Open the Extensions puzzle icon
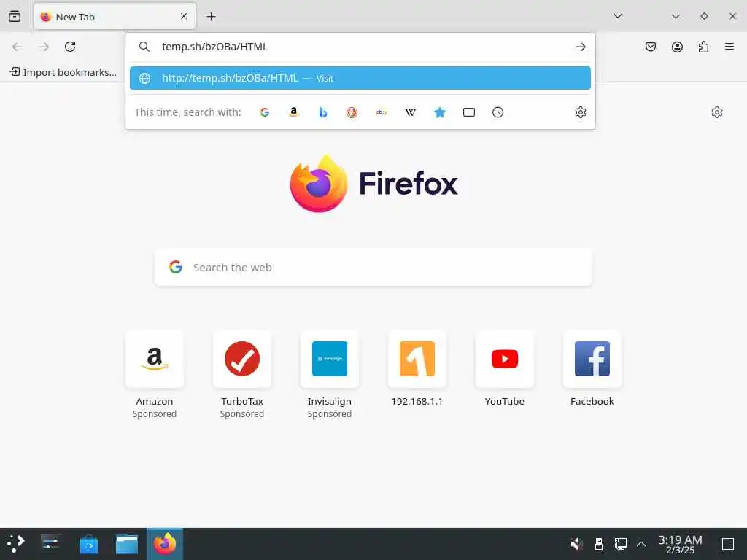The width and height of the screenshot is (747, 560). pos(703,47)
